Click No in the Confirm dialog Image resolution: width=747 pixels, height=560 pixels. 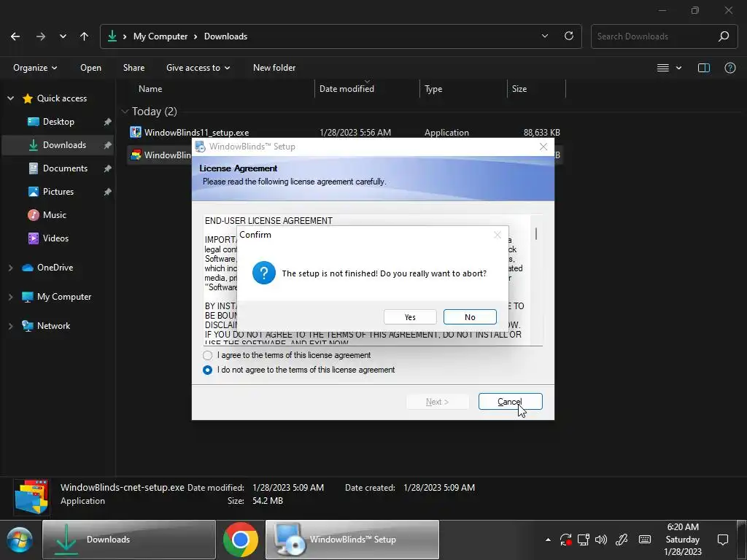(x=470, y=317)
